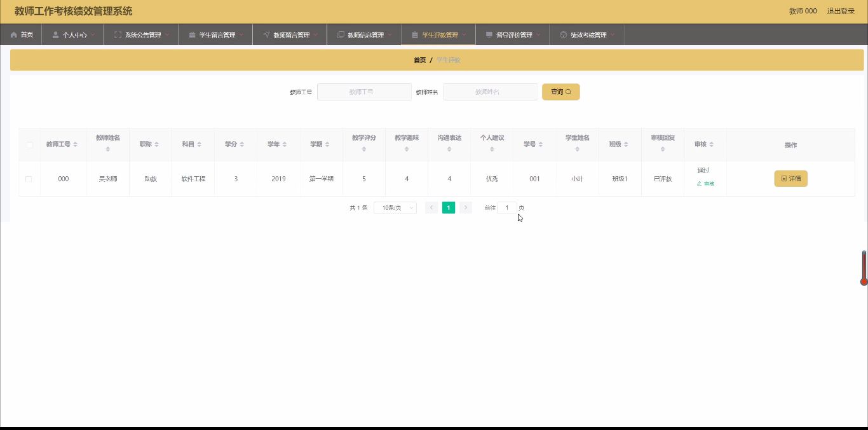Click the 操作 column header
Screen dimensions: 868x430
[790, 146]
